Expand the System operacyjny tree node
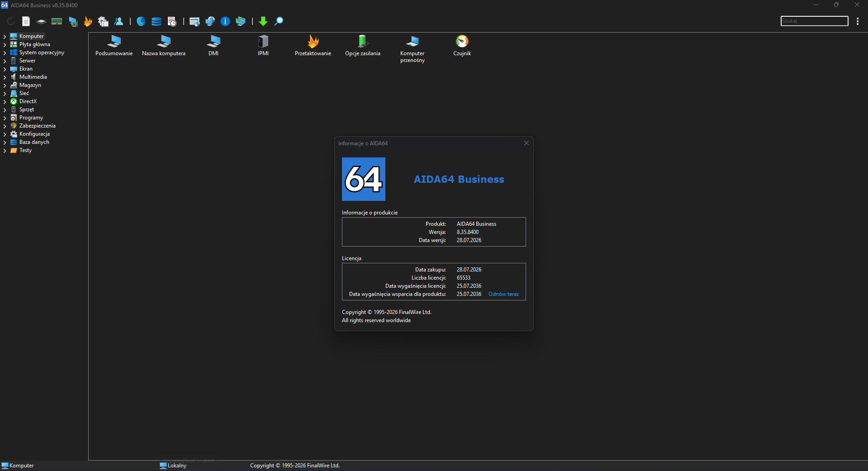868x471 pixels. point(5,53)
